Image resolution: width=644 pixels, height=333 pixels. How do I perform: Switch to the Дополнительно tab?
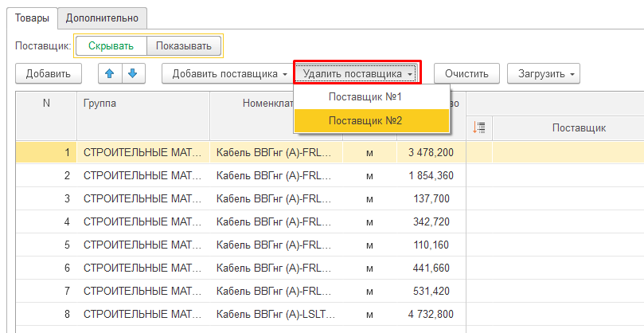(102, 17)
